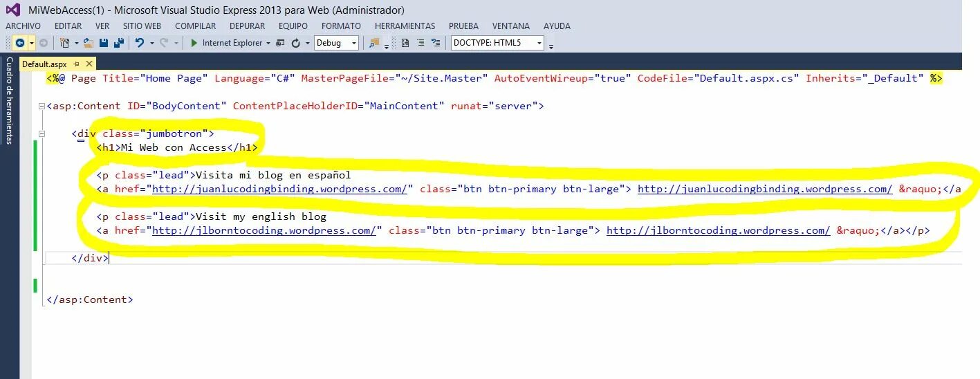Click the juanlucodingbinding href URL in code
Screen dimensions: 980x379
tap(279, 189)
